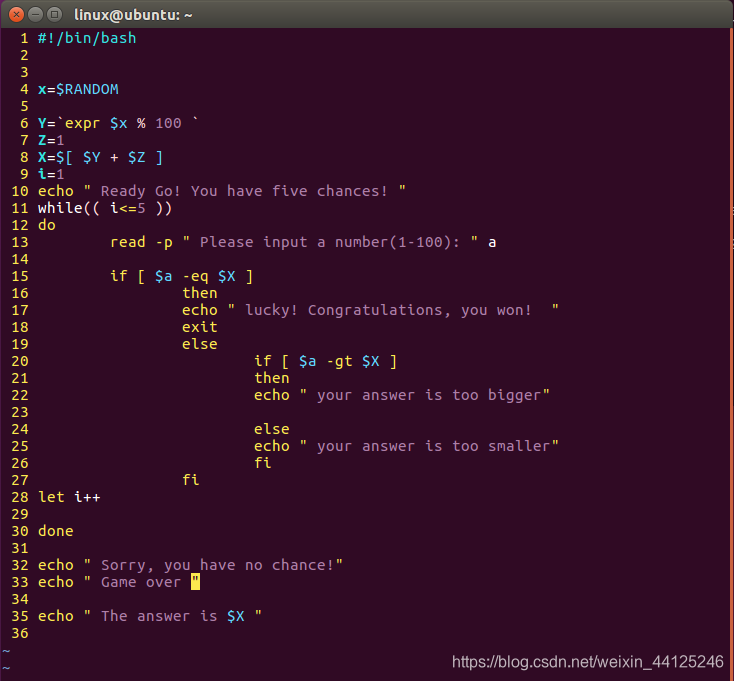Click 'The answer is $X' text

click(173, 616)
